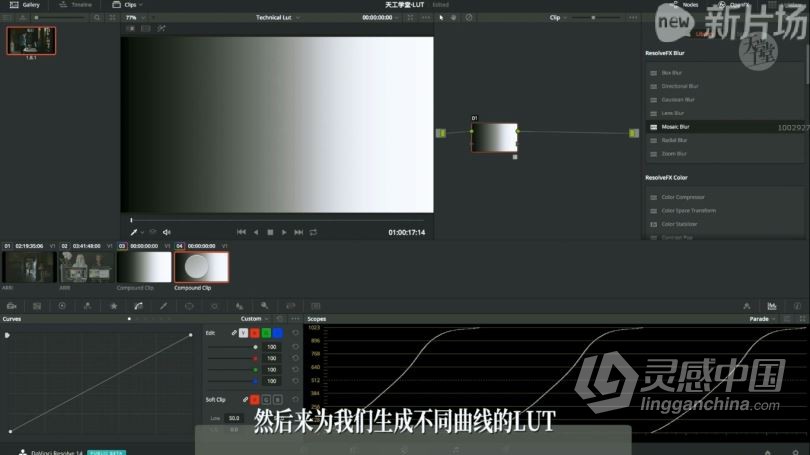Toggle the Y luma channel button
This screenshot has height=455, width=810.
[x=243, y=333]
